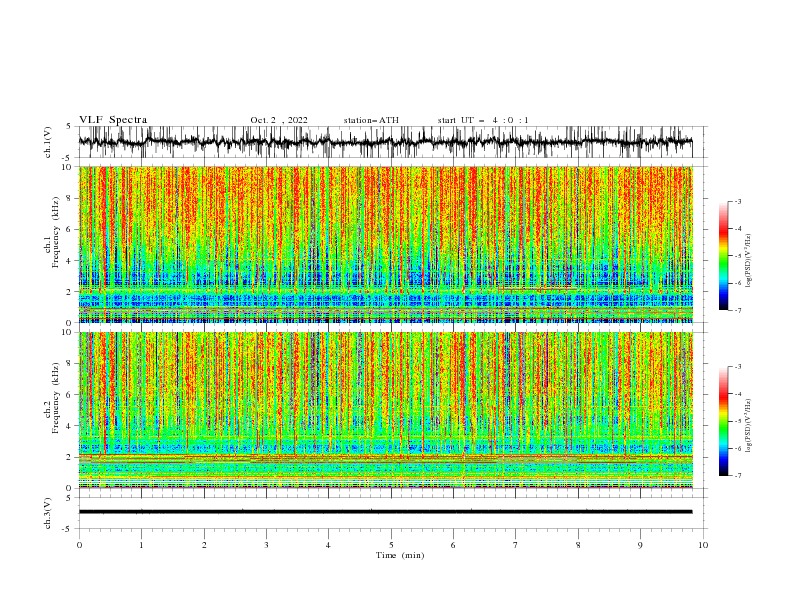The height and width of the screenshot is (612, 792).
Task: Click the "8" tick on ch.1 frequency axis
Action: 69,198
